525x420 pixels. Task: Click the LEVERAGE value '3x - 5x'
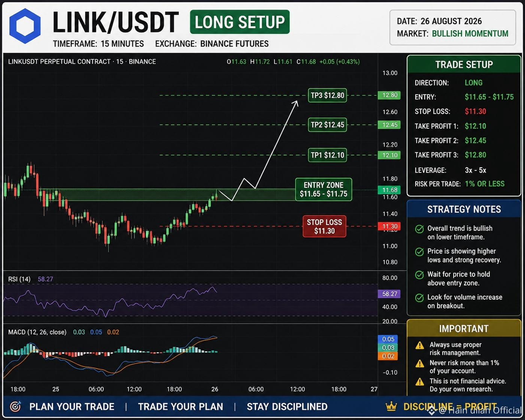pyautogui.click(x=476, y=170)
